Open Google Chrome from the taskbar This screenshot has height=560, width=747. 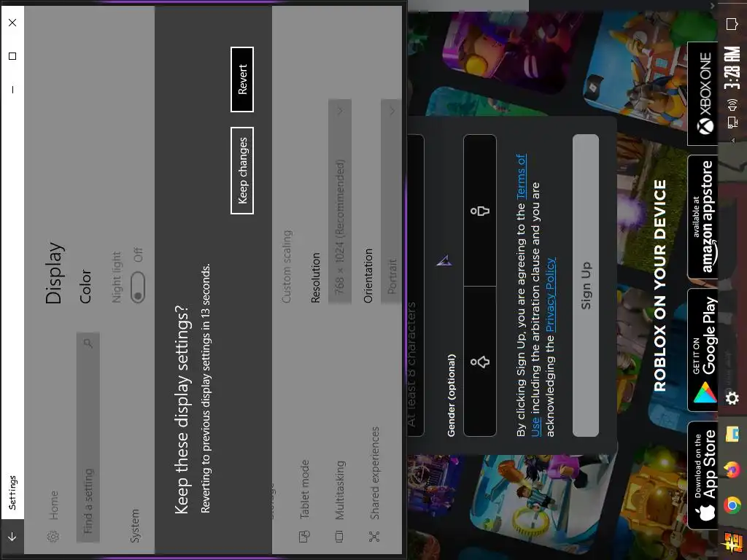732,505
